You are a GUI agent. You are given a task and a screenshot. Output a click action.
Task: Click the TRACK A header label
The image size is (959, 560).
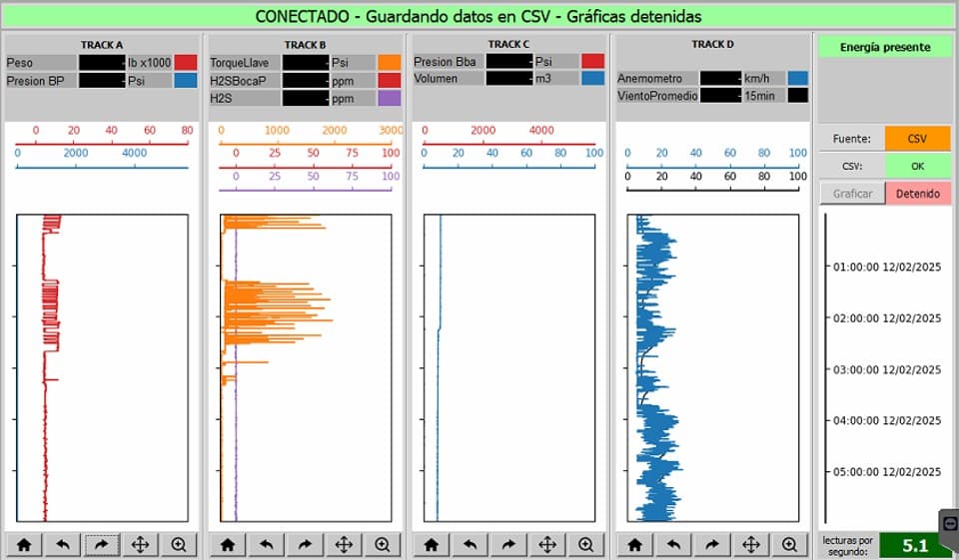click(102, 45)
